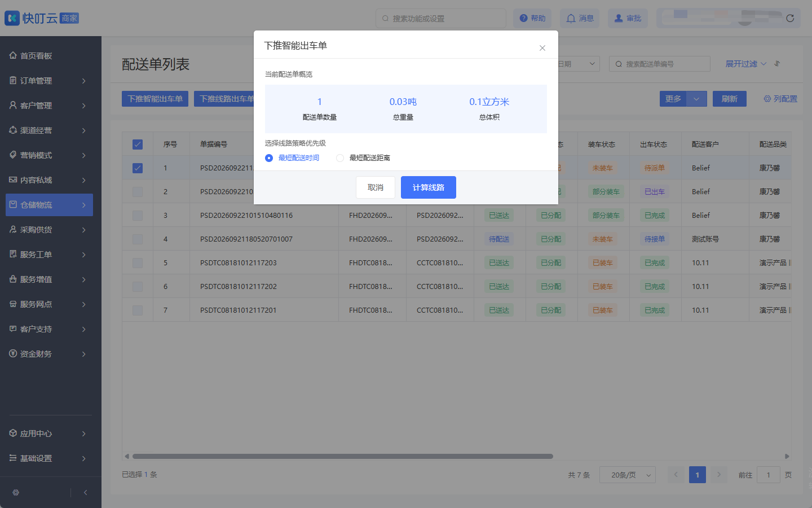
Task: Click the sort icon beside 展开过滤
Action: pyautogui.click(x=777, y=64)
